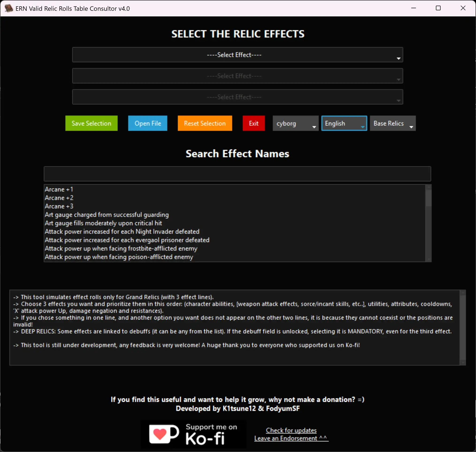Open the Check for updates link
476x452 pixels.
click(x=291, y=430)
